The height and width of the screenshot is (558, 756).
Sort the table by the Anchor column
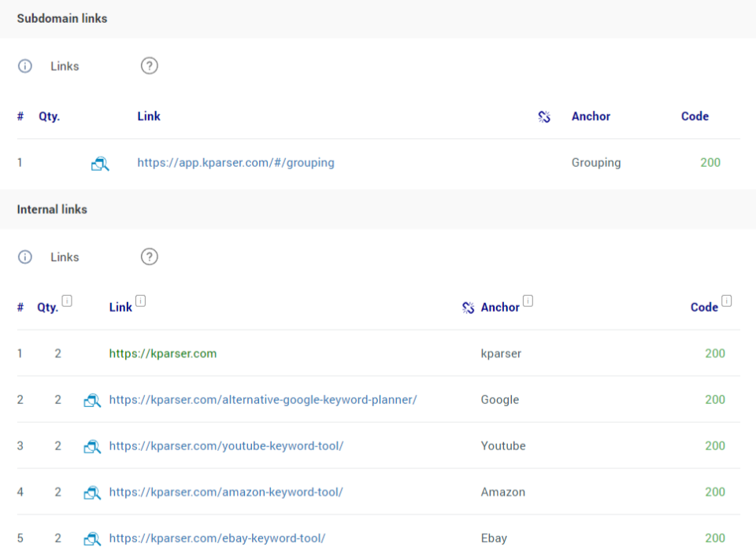[x=502, y=307]
